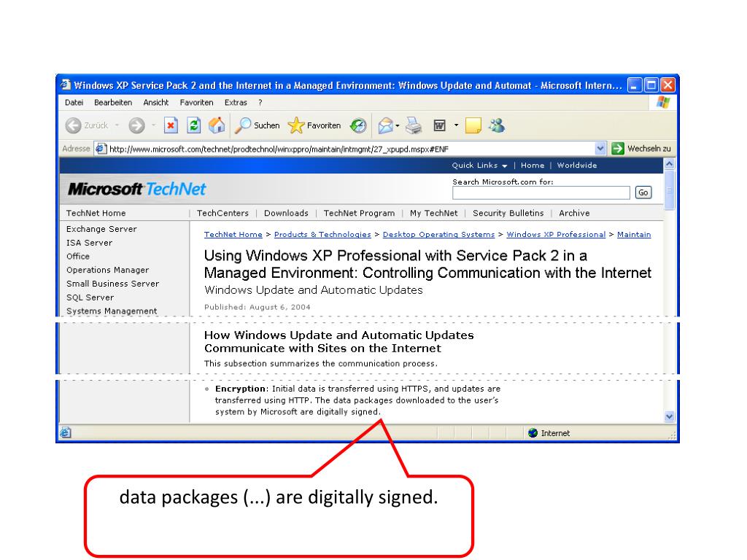This screenshot has width=747, height=560.
Task: Open the Archive nav tab
Action: pyautogui.click(x=574, y=213)
